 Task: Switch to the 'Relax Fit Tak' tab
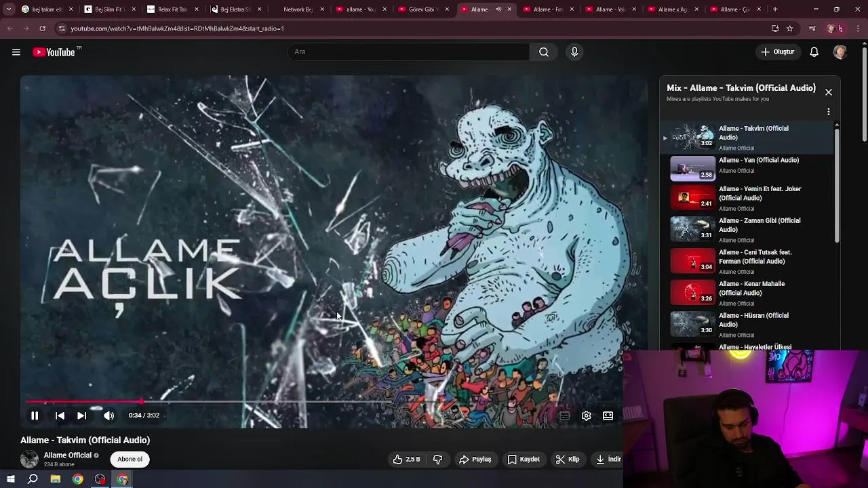click(x=172, y=9)
